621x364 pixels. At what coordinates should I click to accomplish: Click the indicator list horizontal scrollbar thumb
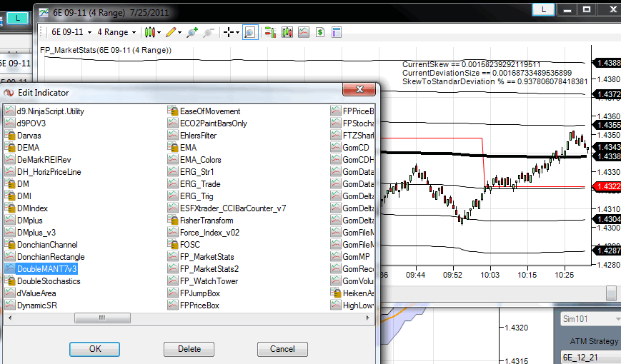[102, 318]
